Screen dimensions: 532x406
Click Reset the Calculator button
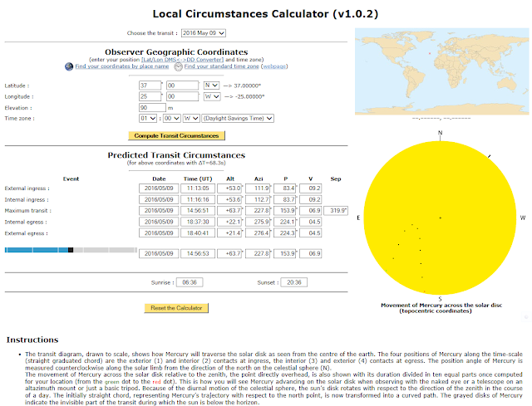pos(176,308)
